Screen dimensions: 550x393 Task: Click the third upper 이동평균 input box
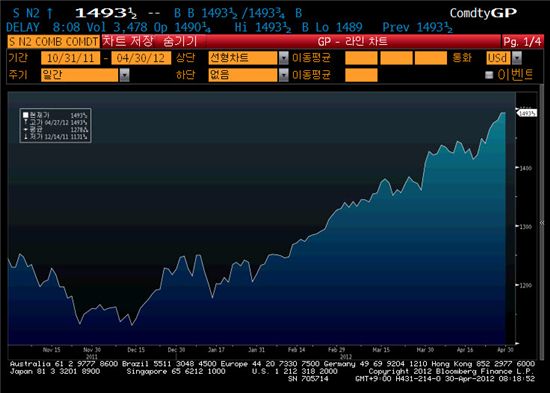coord(431,58)
